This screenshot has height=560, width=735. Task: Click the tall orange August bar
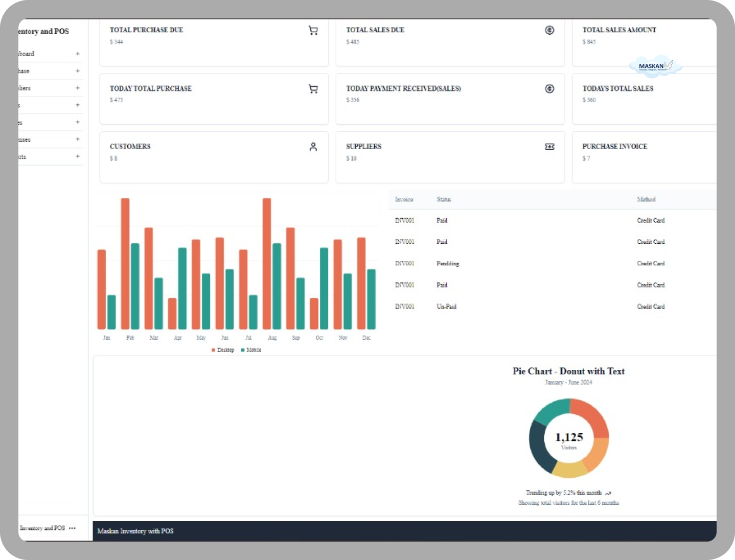[x=266, y=263]
